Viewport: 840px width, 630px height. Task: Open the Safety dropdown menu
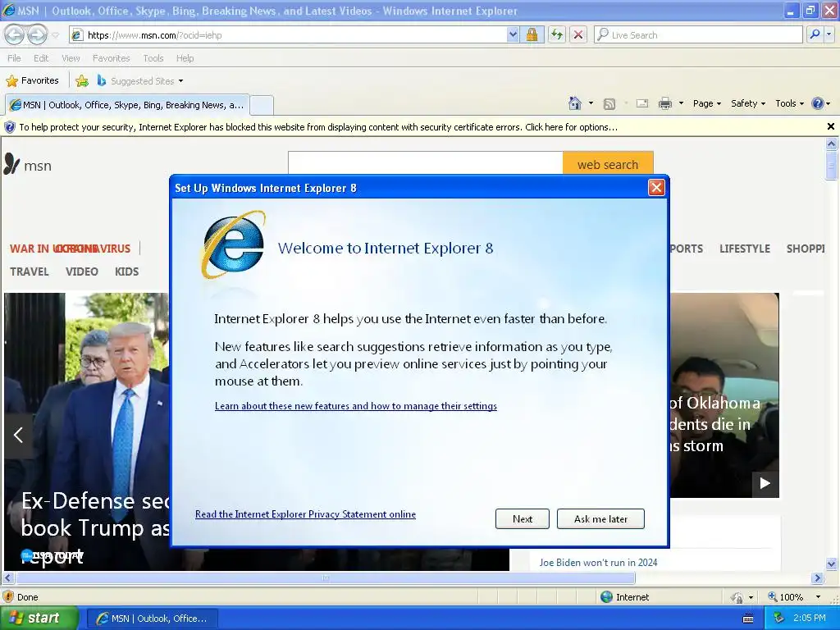(x=748, y=103)
